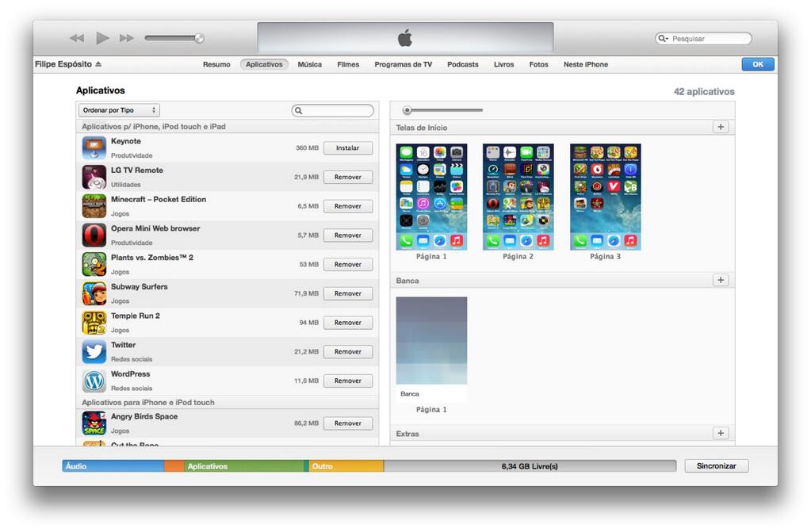Add a page in Banca section
The image size is (811, 532).
pyautogui.click(x=721, y=280)
